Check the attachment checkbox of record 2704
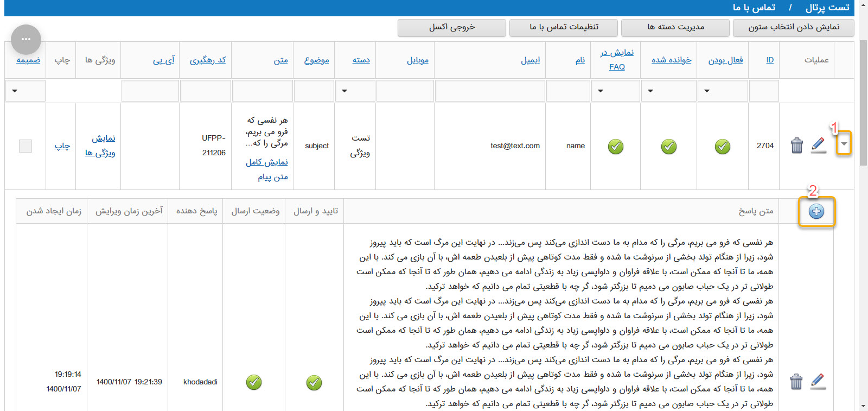Screen dimensions: 868x411 (25, 146)
